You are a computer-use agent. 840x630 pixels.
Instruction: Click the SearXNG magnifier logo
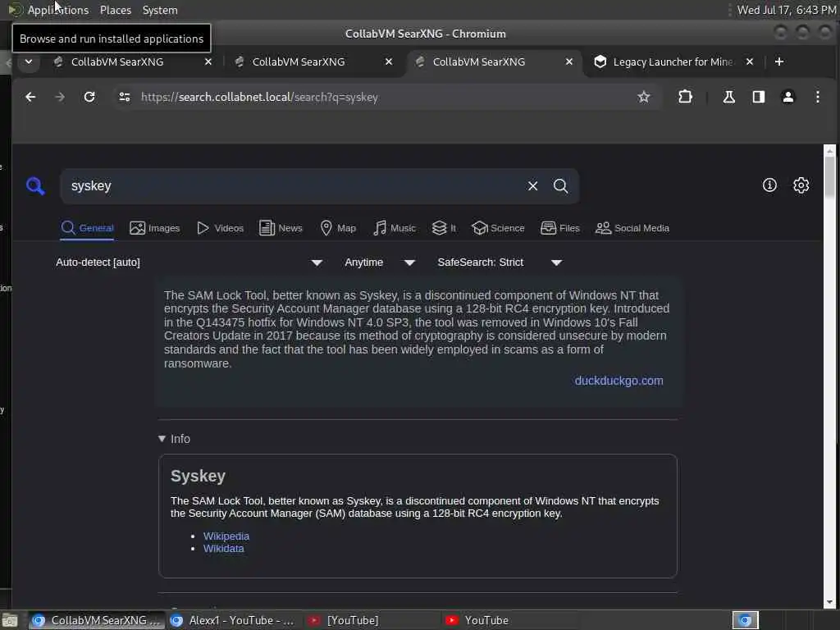[35, 186]
